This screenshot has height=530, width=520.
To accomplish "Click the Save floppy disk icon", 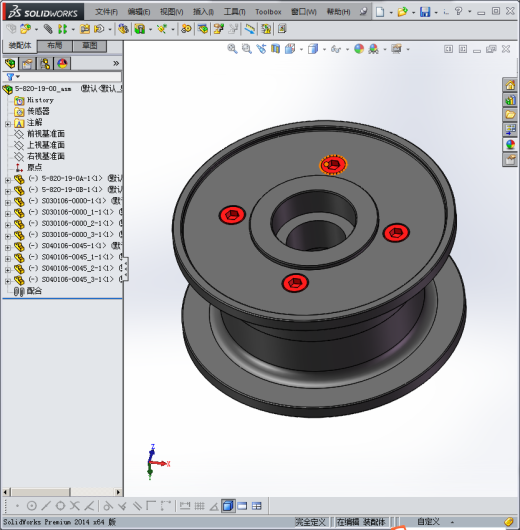I will point(425,12).
